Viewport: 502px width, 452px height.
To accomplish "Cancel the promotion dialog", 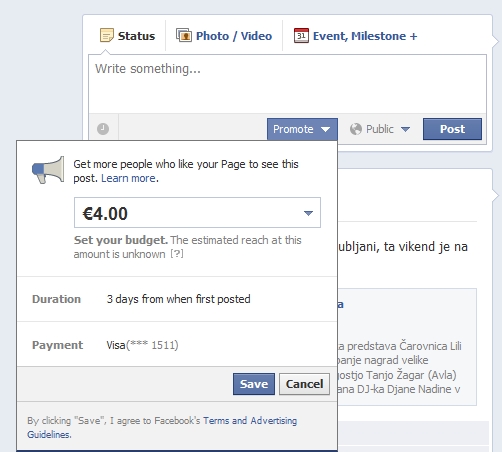I will (304, 384).
